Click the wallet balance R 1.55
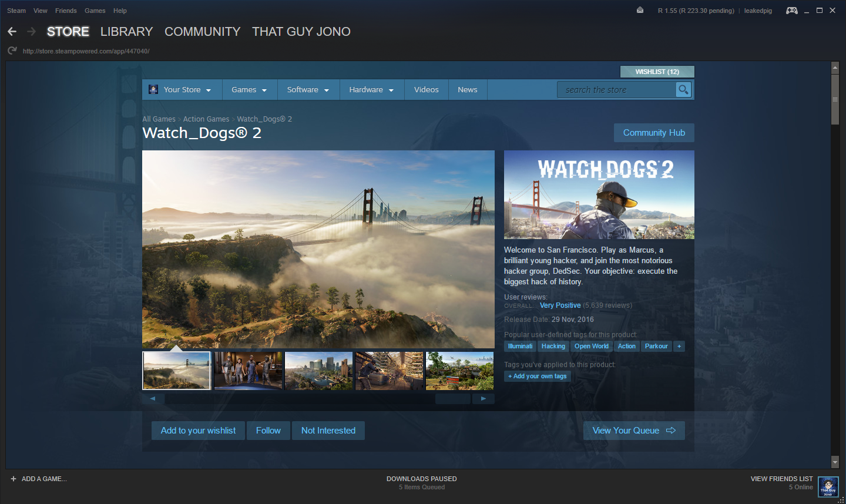This screenshot has height=504, width=846. click(696, 11)
